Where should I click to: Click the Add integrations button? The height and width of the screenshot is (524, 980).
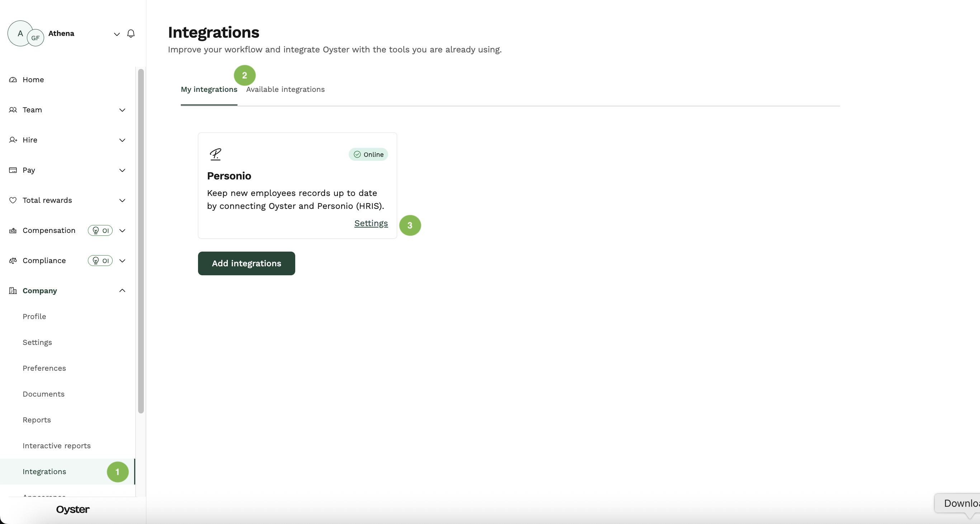point(246,263)
